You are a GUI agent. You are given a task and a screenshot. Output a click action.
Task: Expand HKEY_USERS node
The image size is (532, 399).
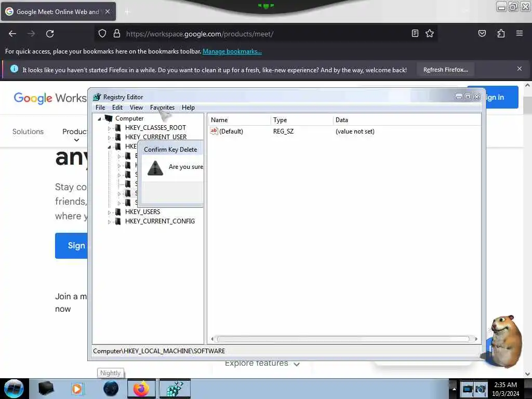(x=109, y=212)
